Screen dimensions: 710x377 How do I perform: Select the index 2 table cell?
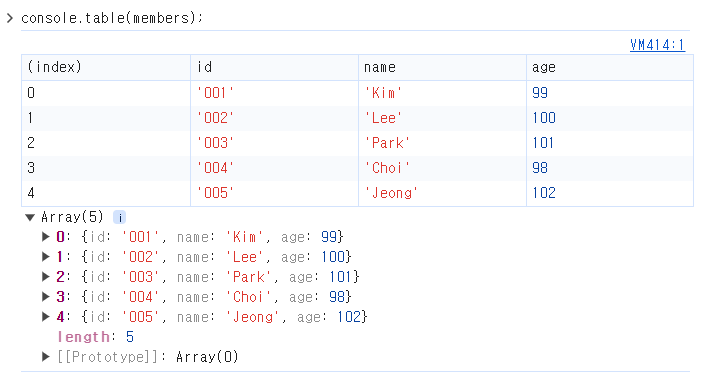click(106, 143)
